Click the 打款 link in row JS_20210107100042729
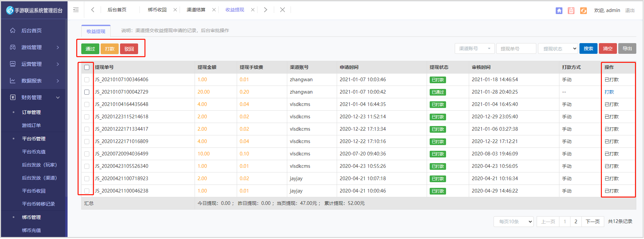Viewport: 644px width, 239px height. click(x=609, y=92)
